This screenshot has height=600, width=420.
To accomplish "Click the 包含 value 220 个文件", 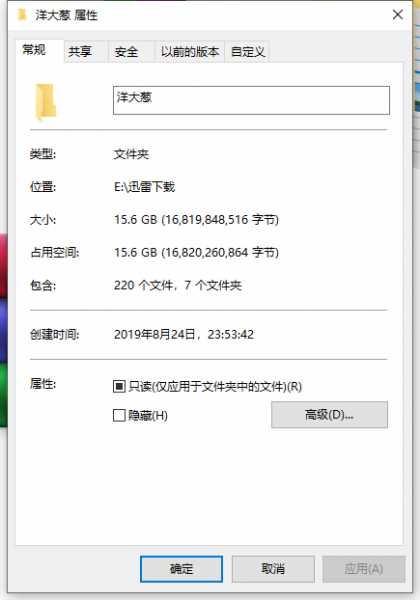I will coord(143,285).
